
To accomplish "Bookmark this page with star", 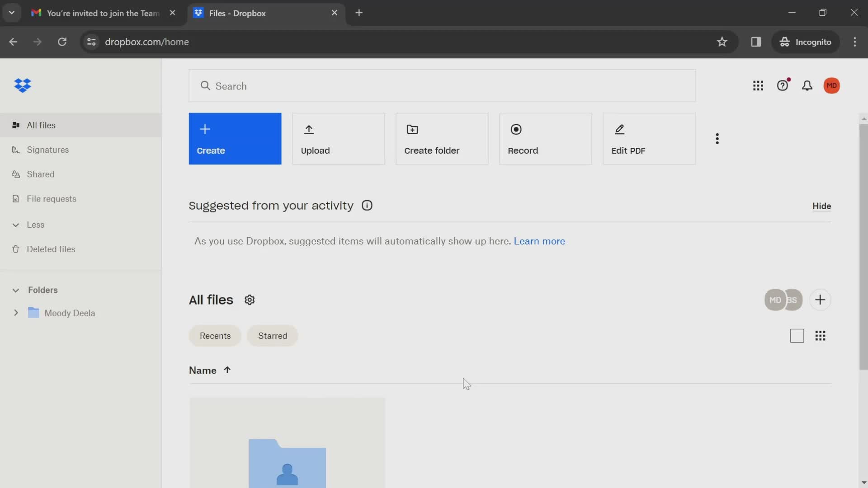I will tap(722, 42).
